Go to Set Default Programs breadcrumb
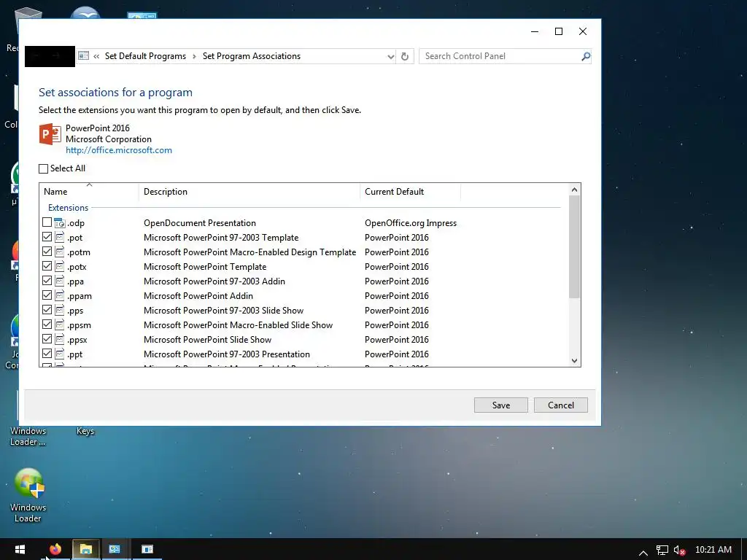 pos(145,56)
